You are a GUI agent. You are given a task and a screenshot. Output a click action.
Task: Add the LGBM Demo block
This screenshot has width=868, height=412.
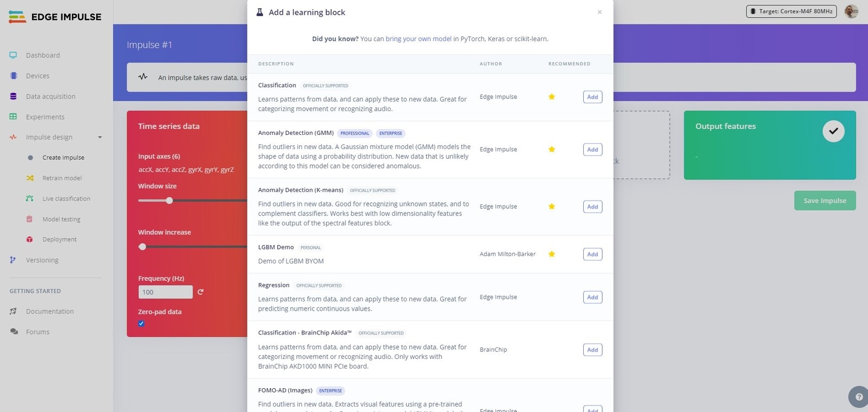coord(592,254)
